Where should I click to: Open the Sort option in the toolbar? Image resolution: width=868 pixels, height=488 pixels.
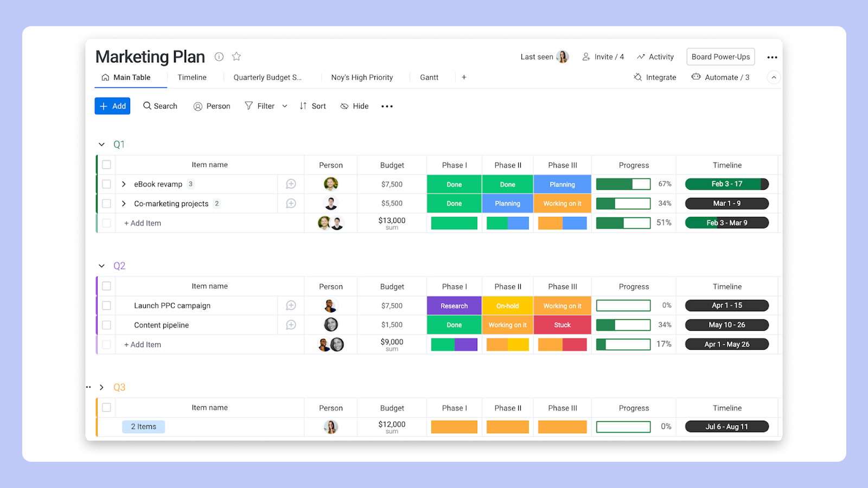pos(312,106)
